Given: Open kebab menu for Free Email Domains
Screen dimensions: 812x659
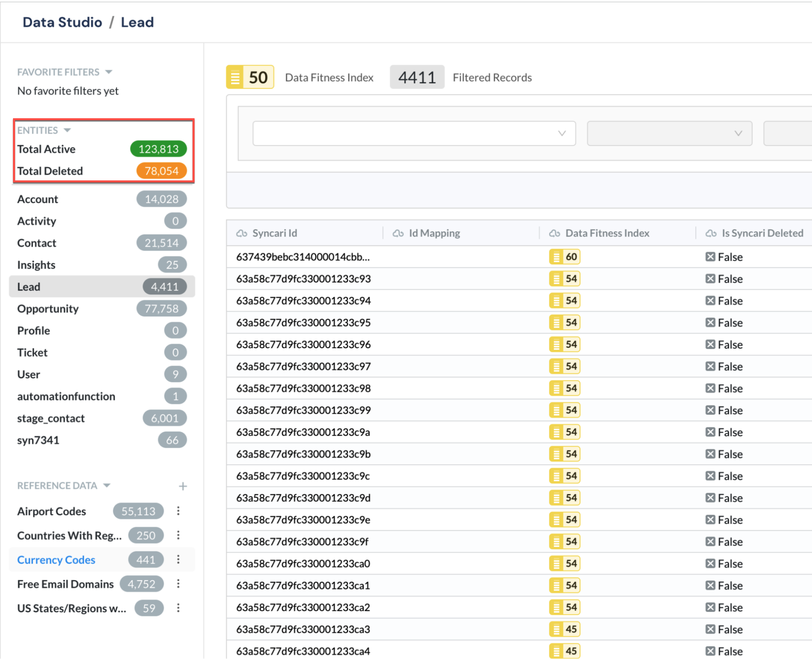Looking at the screenshot, I should coord(178,584).
